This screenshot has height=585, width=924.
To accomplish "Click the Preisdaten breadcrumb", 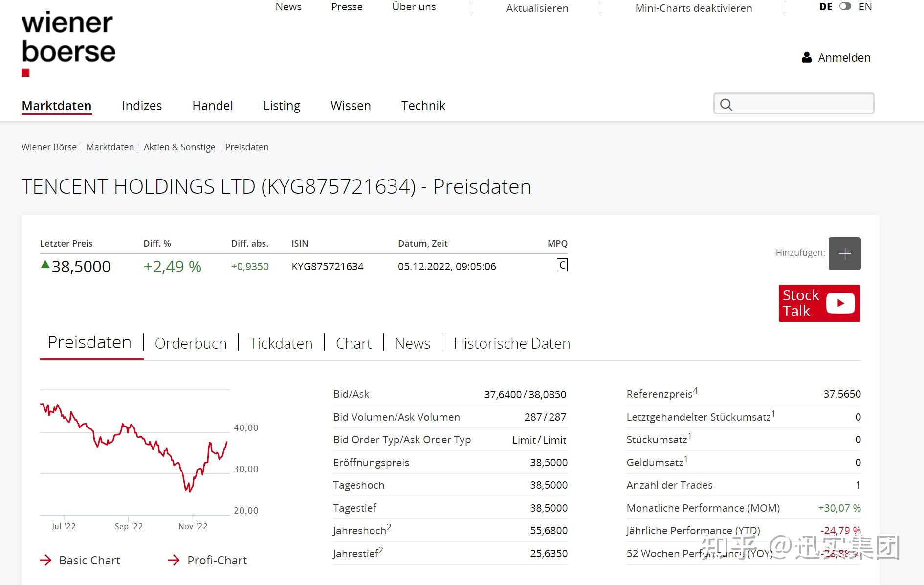I will 247,147.
